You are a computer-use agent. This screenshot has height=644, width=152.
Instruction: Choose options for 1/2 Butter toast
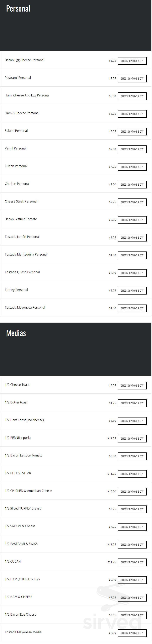tap(132, 403)
